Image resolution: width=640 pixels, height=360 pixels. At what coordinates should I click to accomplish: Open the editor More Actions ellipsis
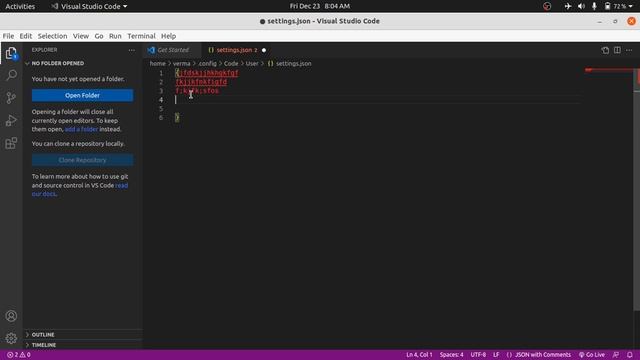[x=629, y=50]
